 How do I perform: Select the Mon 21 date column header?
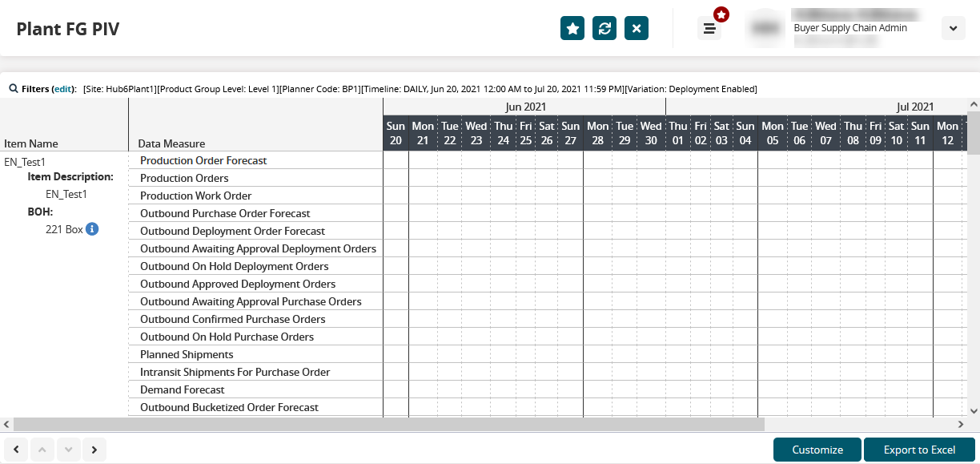pos(423,133)
